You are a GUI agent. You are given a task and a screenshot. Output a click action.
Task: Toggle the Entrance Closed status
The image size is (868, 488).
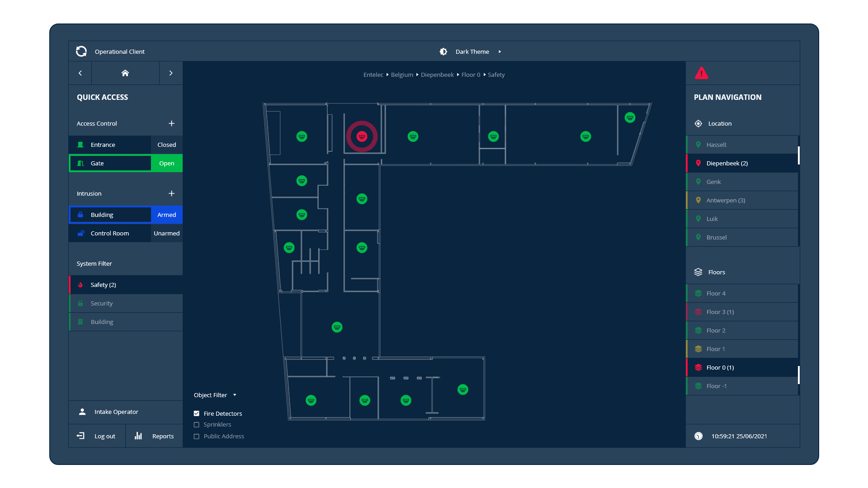coord(167,145)
